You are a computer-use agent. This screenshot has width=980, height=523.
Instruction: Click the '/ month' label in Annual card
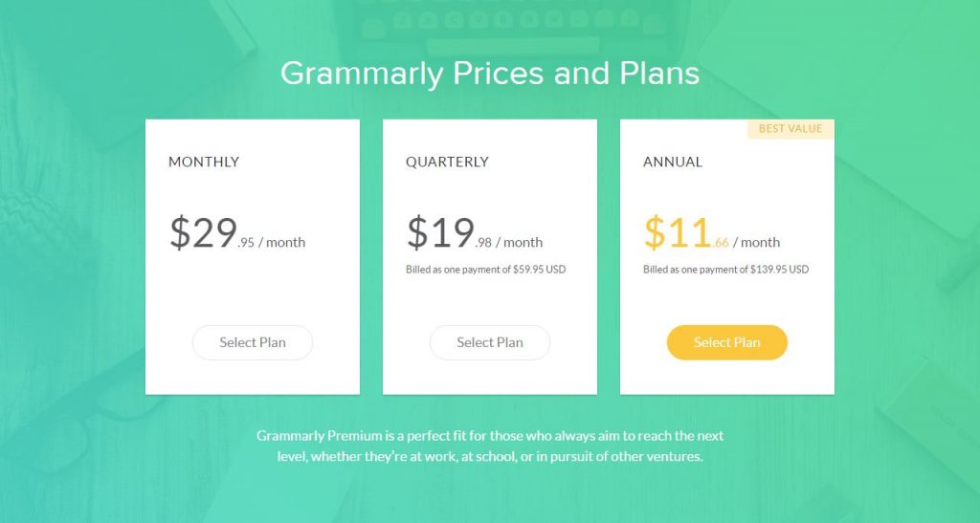[x=756, y=242]
